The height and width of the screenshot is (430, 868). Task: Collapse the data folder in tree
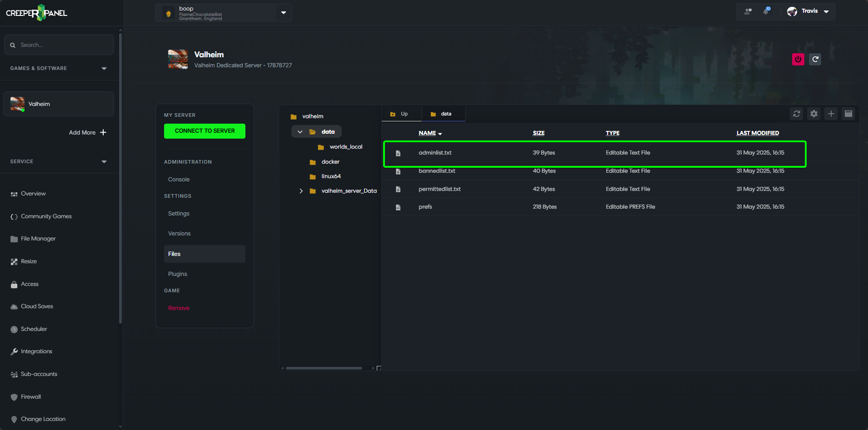pyautogui.click(x=300, y=132)
